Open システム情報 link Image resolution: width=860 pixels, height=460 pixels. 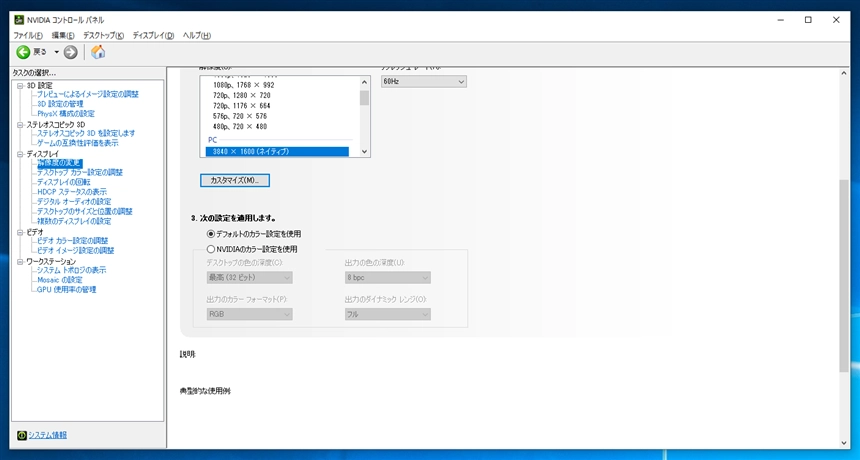coord(48,435)
